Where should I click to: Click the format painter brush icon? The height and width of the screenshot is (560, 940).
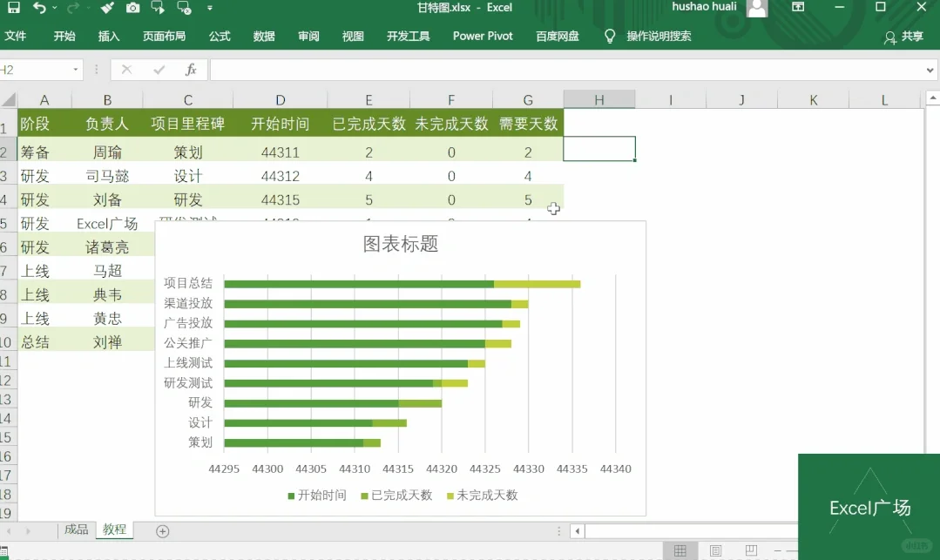tap(106, 7)
